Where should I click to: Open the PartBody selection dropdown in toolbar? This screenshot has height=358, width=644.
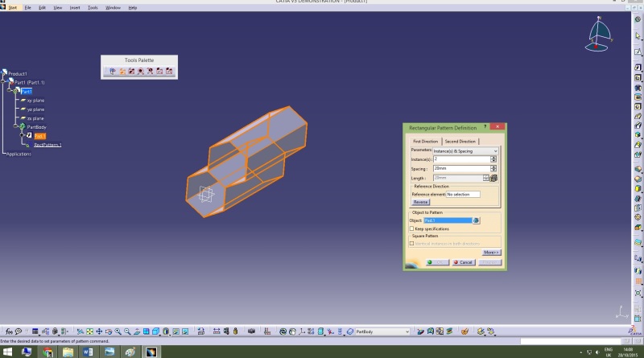(x=382, y=331)
